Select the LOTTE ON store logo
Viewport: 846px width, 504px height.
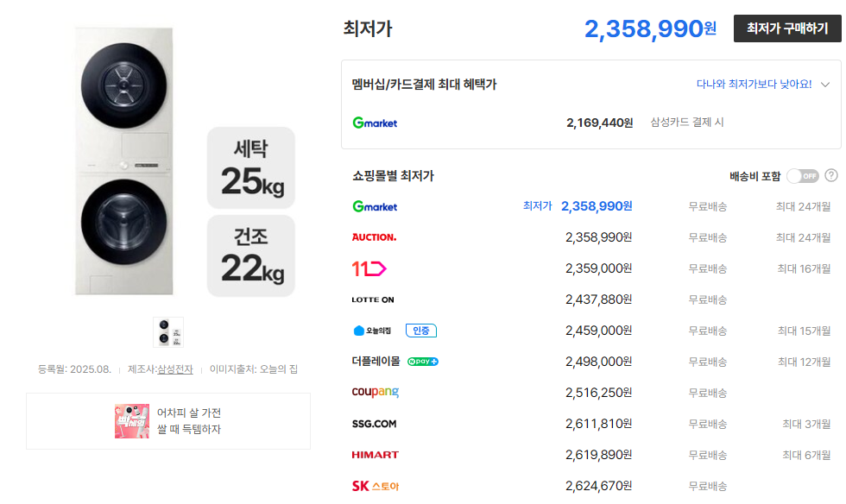373,299
